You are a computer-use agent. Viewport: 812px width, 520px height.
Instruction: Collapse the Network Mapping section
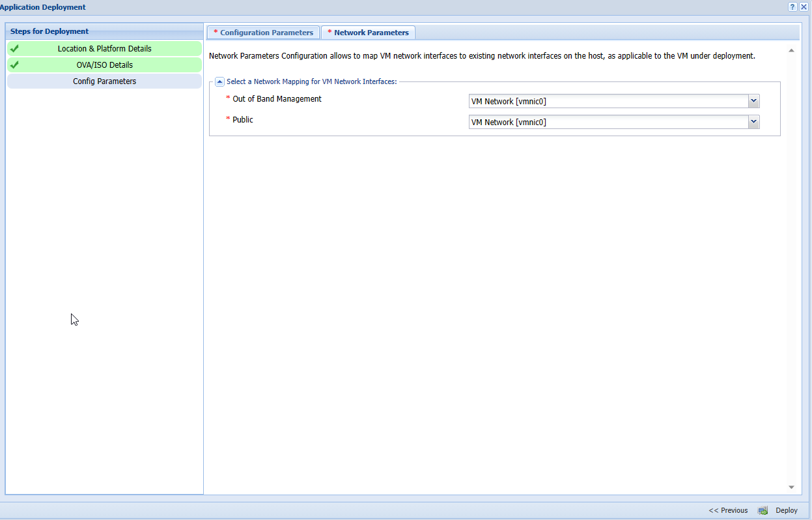click(220, 81)
